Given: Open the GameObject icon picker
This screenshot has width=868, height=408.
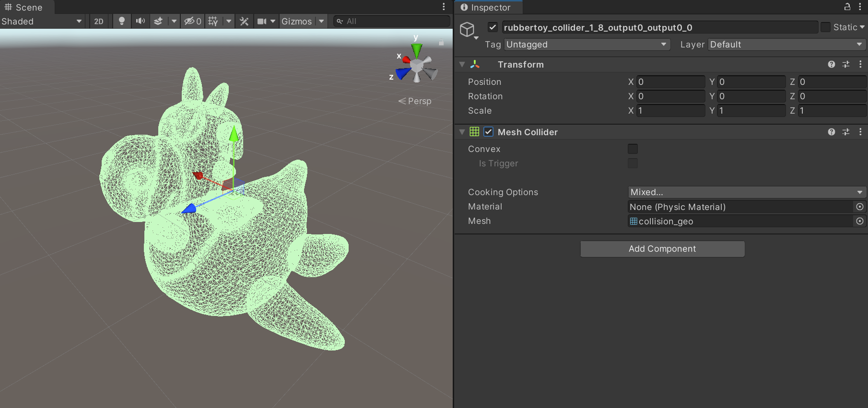Looking at the screenshot, I should point(469,30).
